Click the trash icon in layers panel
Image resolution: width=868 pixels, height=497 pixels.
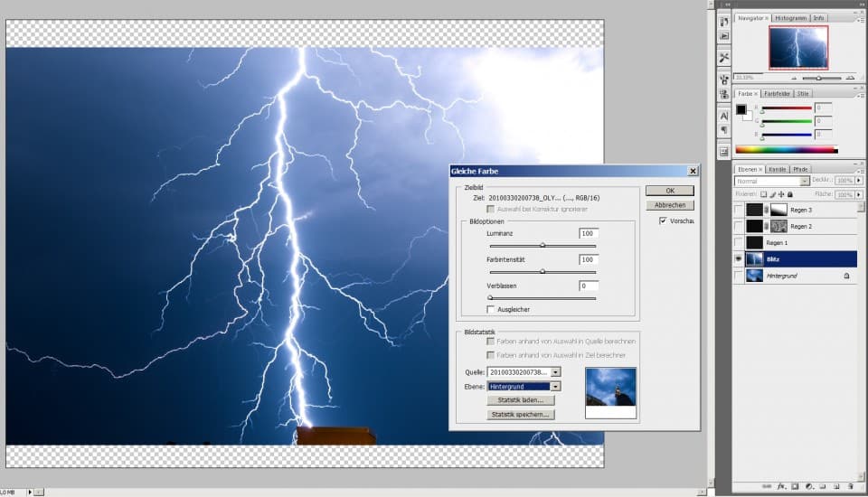(851, 486)
